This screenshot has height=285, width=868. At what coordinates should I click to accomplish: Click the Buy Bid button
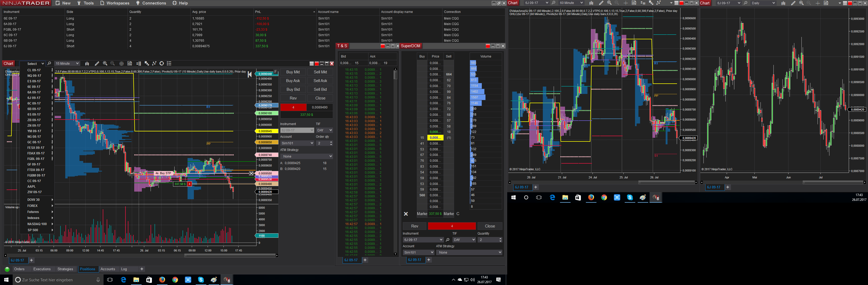point(293,89)
